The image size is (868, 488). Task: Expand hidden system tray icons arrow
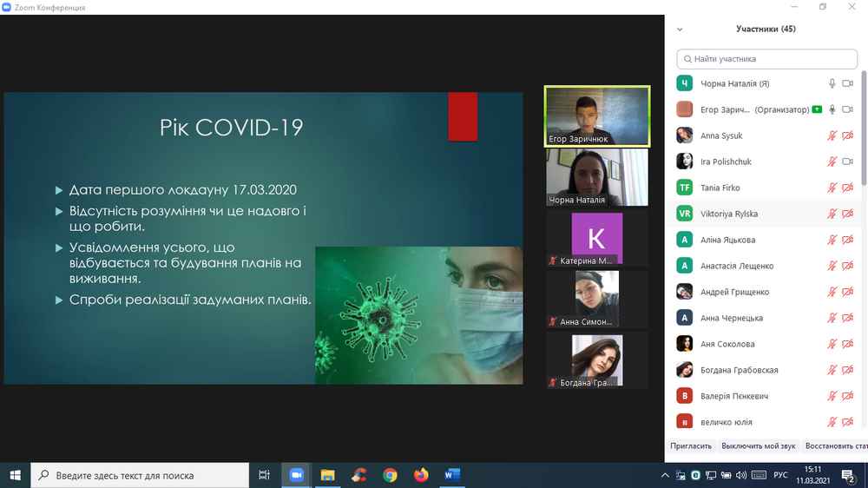point(664,475)
